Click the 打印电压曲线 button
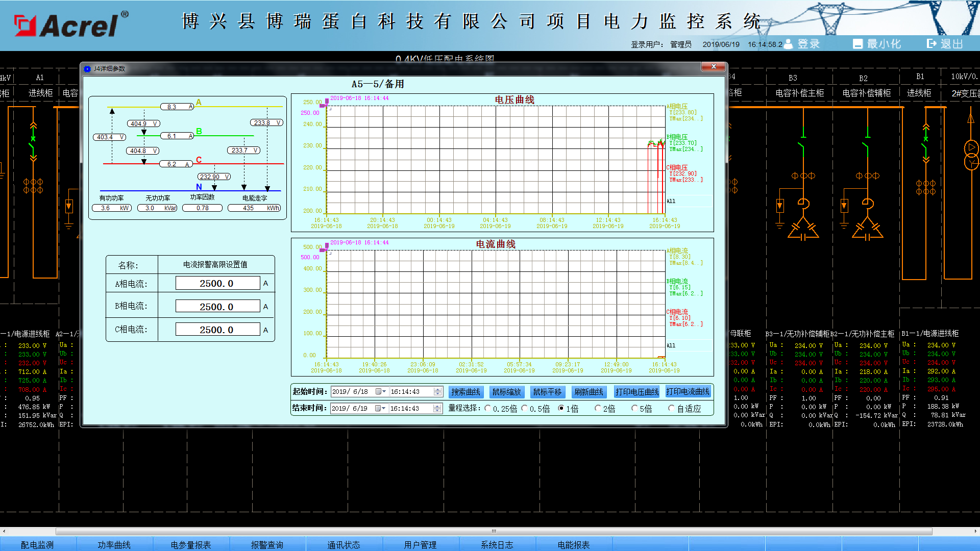 [x=636, y=392]
